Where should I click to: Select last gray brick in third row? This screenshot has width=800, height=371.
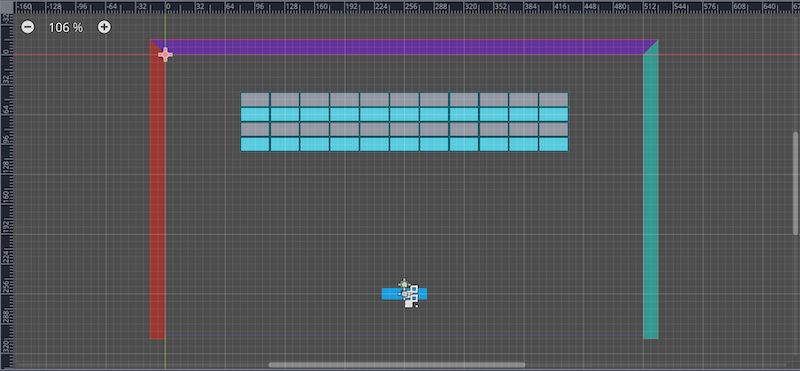[554, 130]
